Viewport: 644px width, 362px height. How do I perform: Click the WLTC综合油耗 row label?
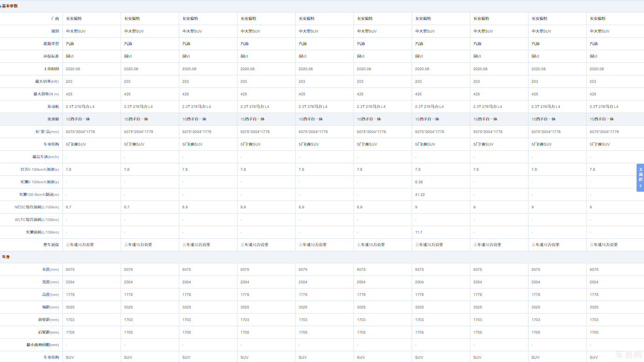coord(37,220)
